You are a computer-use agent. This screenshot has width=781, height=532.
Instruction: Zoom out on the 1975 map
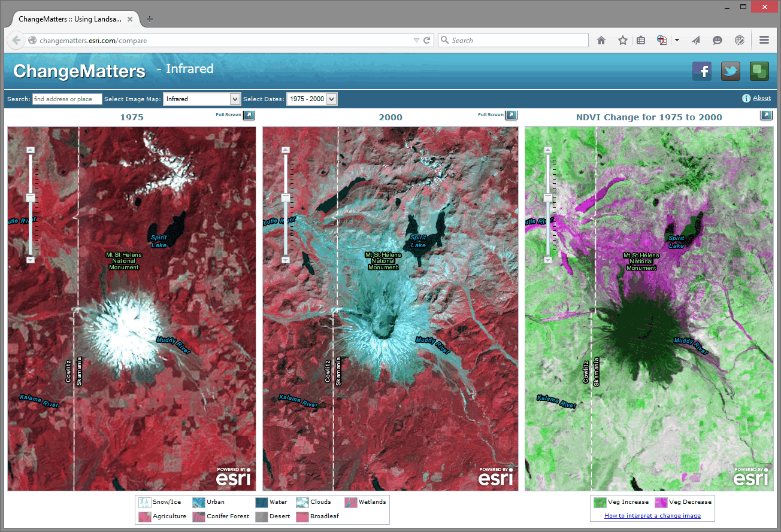pyautogui.click(x=31, y=260)
